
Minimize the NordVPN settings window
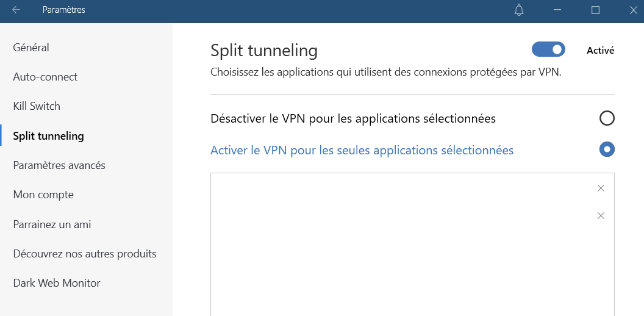click(x=557, y=10)
